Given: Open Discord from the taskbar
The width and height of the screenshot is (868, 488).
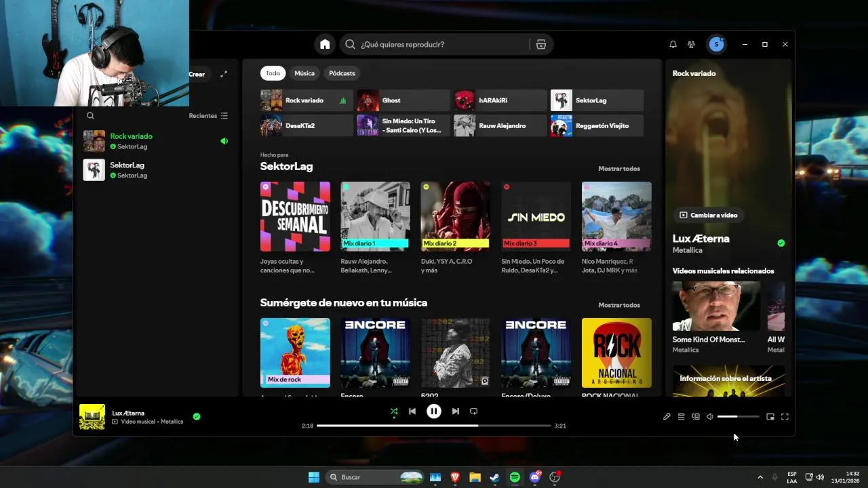Looking at the screenshot, I should 535,477.
